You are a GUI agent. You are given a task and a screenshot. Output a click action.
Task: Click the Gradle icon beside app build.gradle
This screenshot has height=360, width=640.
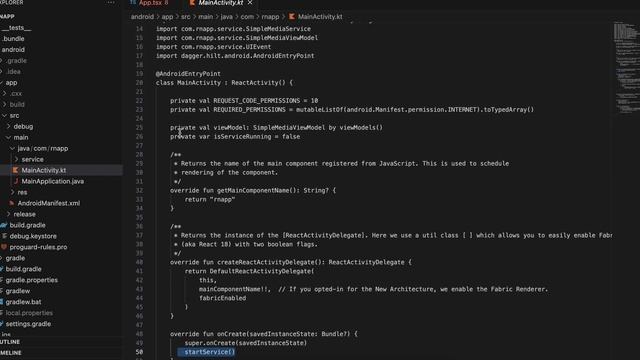click(x=4, y=225)
